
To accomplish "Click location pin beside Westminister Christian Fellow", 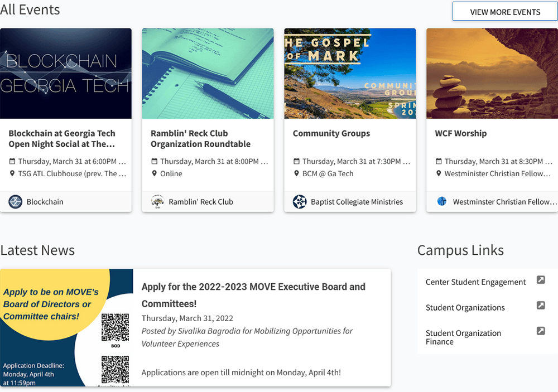I will tap(439, 173).
